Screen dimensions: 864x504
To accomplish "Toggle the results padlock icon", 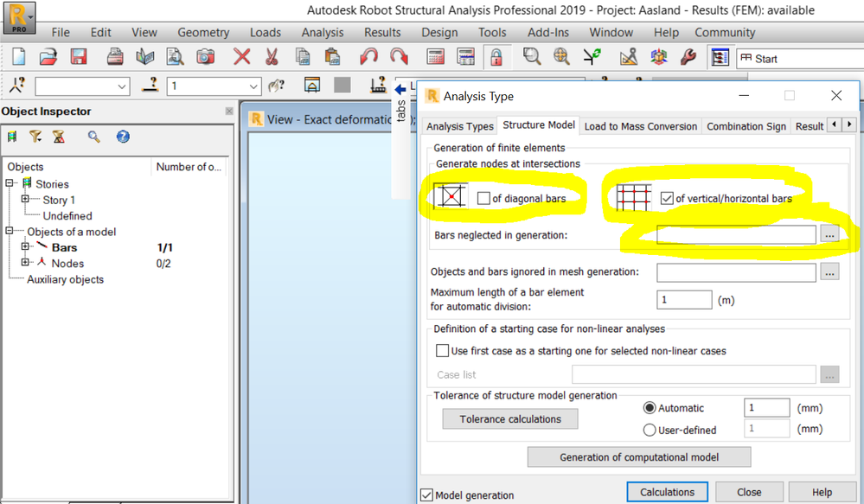I will pos(496,57).
